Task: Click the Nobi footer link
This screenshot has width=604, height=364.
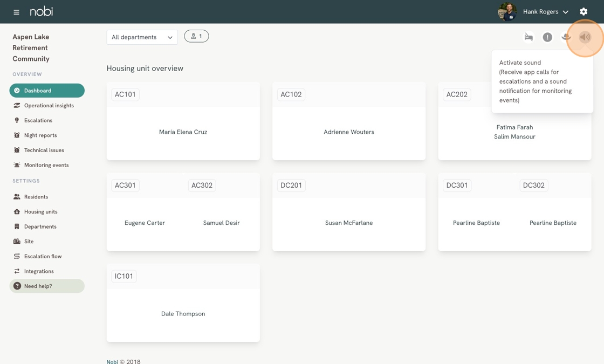Action: tap(112, 362)
